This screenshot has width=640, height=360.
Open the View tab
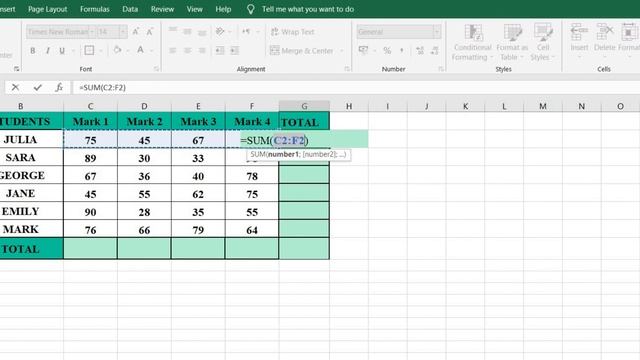[195, 9]
